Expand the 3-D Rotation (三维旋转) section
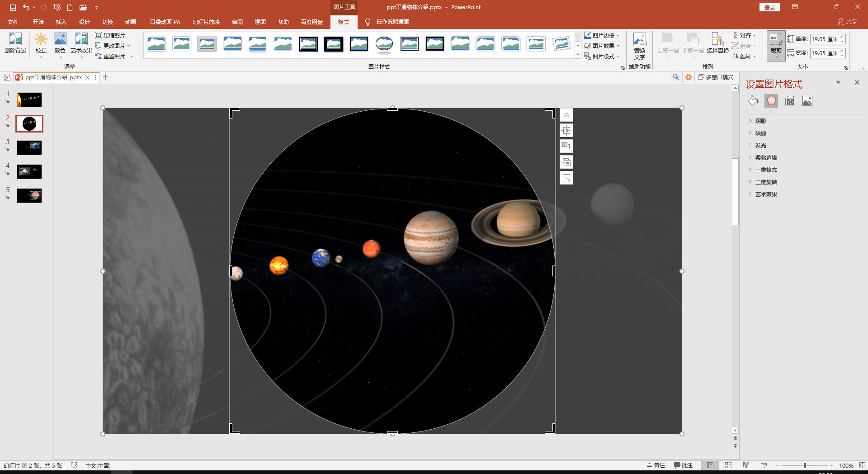Viewport: 868px width, 474px height. pos(766,182)
